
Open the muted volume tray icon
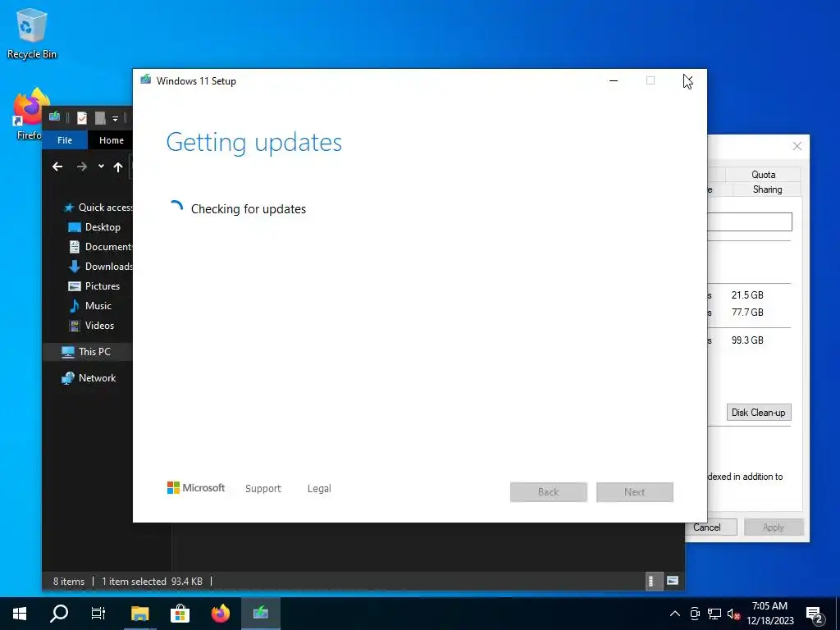(x=733, y=614)
